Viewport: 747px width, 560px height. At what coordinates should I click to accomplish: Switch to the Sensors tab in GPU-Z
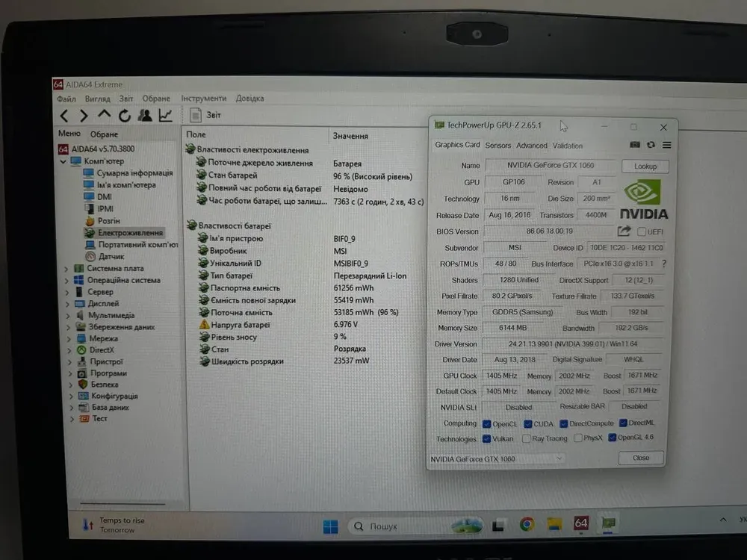click(498, 146)
